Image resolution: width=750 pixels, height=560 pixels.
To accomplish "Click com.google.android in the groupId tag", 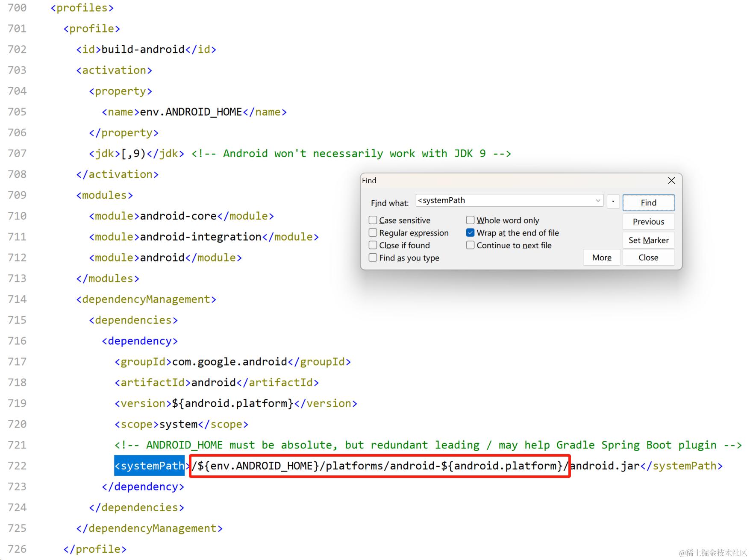I will point(229,362).
